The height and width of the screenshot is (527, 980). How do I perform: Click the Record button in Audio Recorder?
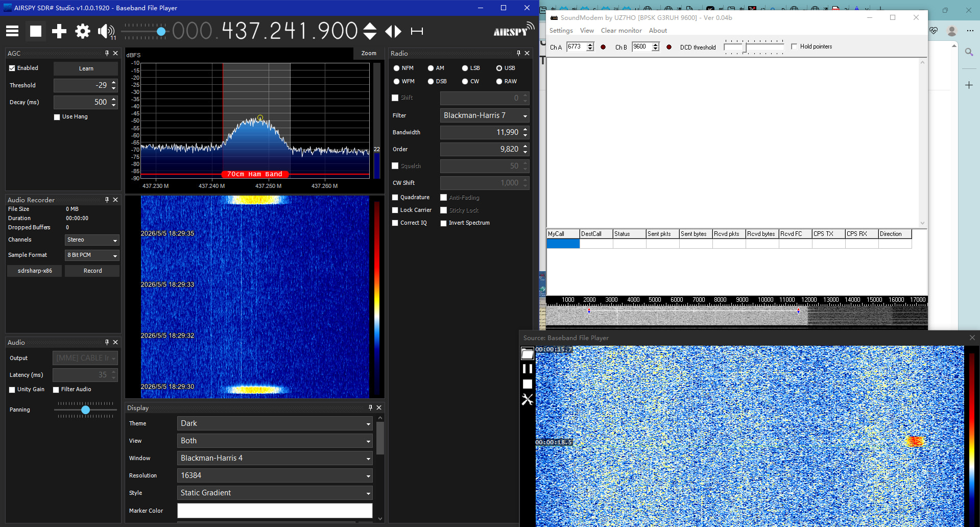pyautogui.click(x=92, y=271)
